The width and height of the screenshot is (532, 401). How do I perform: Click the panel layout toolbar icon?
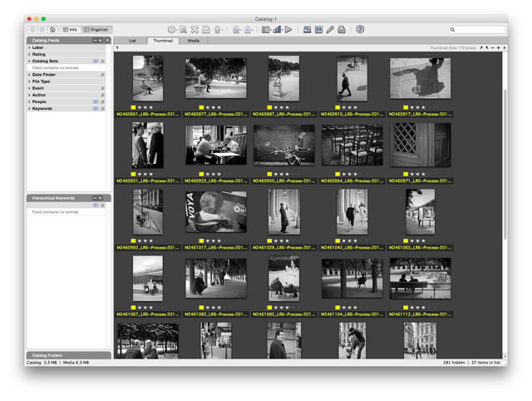[x=266, y=30]
